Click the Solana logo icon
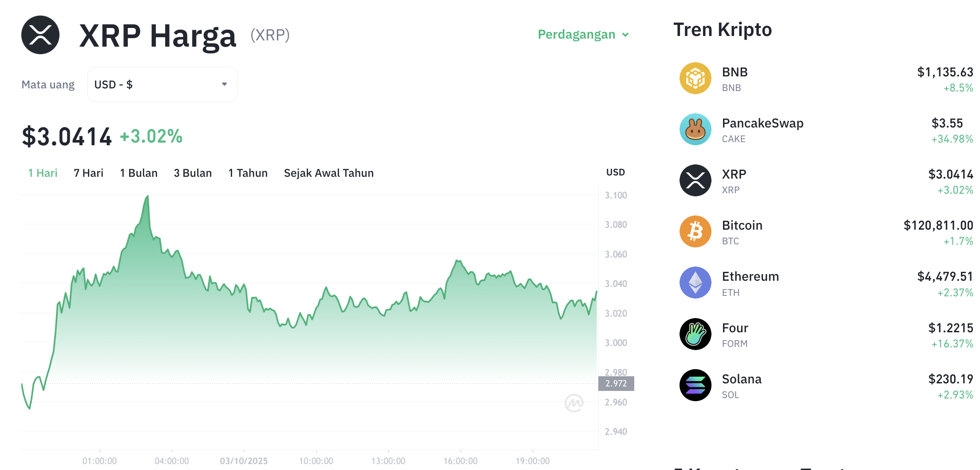 (695, 385)
